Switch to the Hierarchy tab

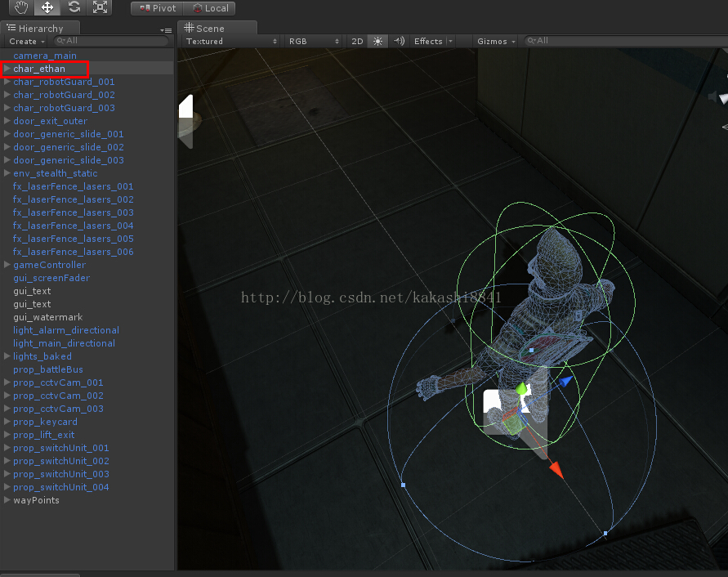click(x=40, y=29)
